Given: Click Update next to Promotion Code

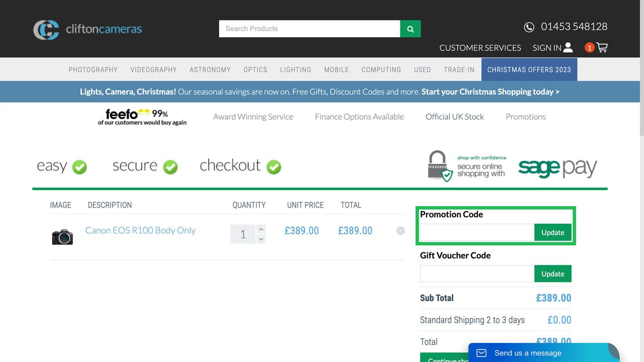Looking at the screenshot, I should tap(553, 232).
